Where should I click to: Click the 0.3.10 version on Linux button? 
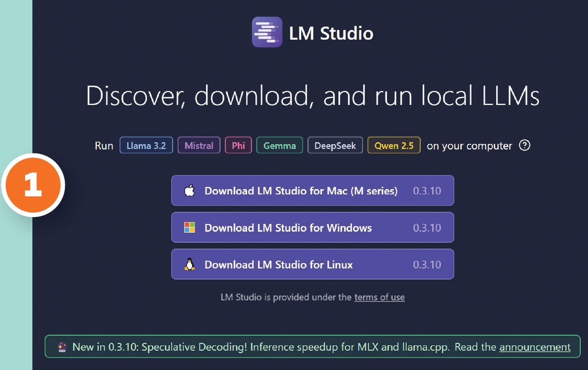[x=427, y=264]
